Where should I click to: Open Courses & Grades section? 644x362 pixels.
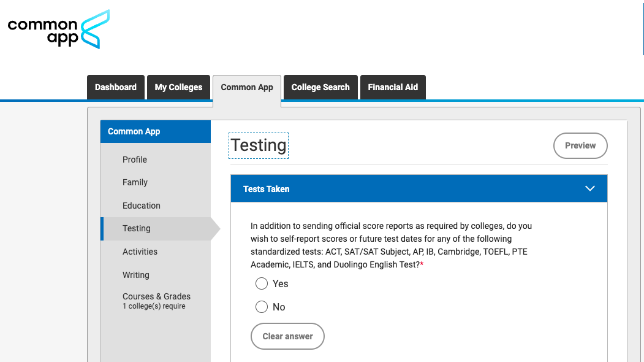coord(156,296)
